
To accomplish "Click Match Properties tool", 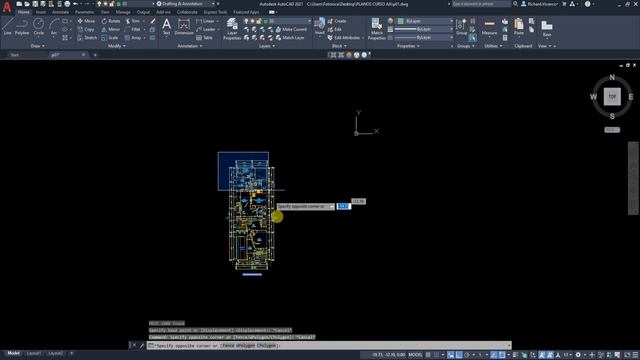I will click(x=376, y=29).
